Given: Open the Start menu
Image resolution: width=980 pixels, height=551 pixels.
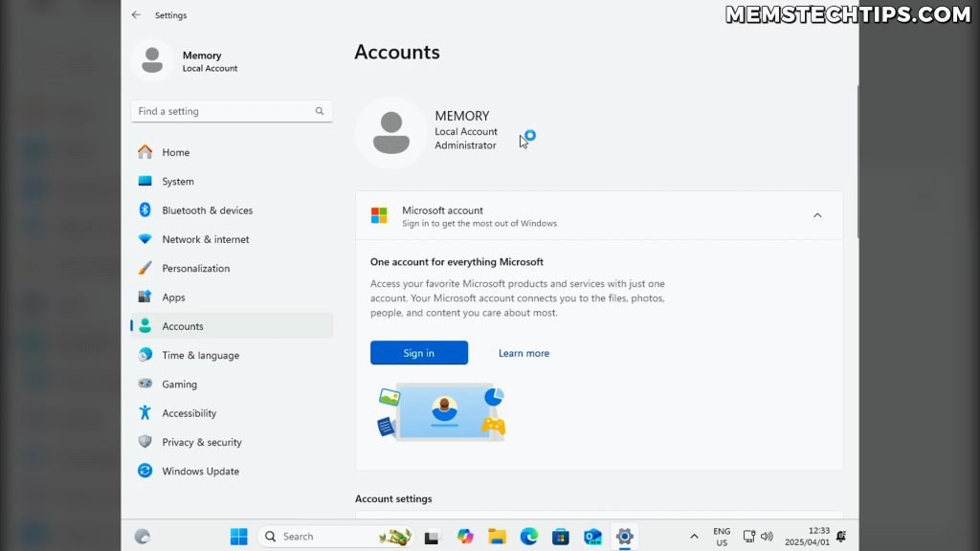Looking at the screenshot, I should 238,536.
